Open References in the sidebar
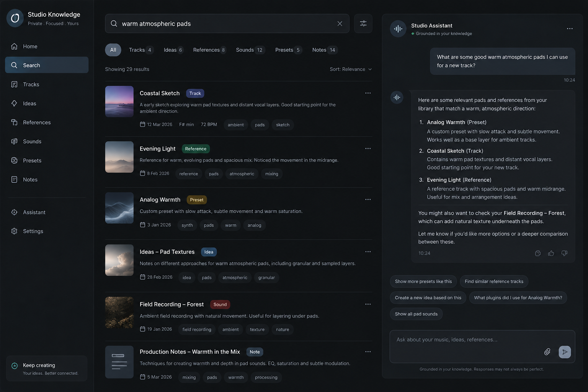Image resolution: width=588 pixels, height=392 pixels. tap(47, 122)
